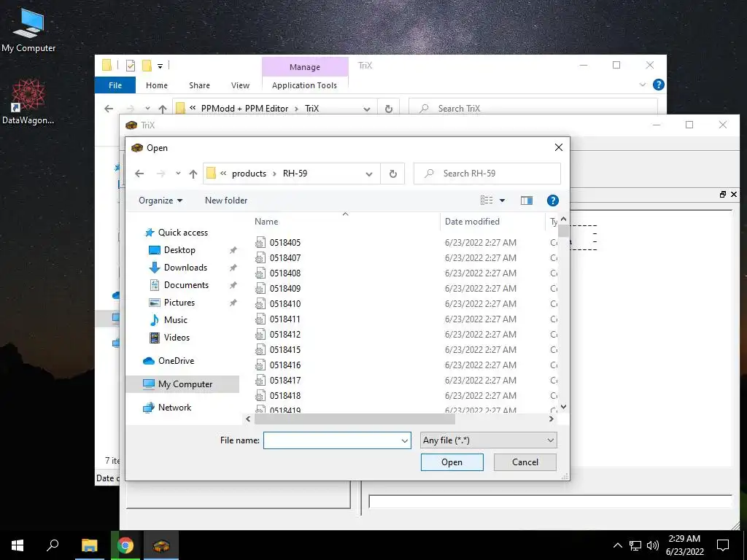Change file view layout in Open dialog

tap(487, 201)
